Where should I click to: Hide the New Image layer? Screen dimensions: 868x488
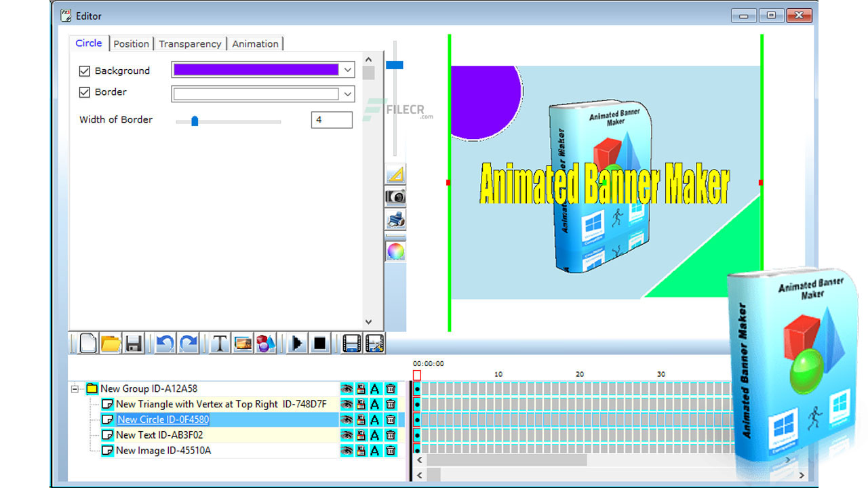[347, 451]
